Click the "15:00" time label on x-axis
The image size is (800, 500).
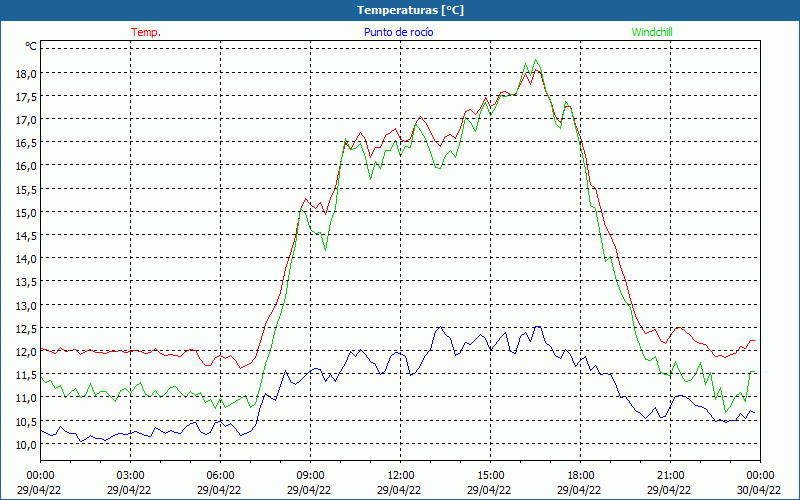[490, 476]
